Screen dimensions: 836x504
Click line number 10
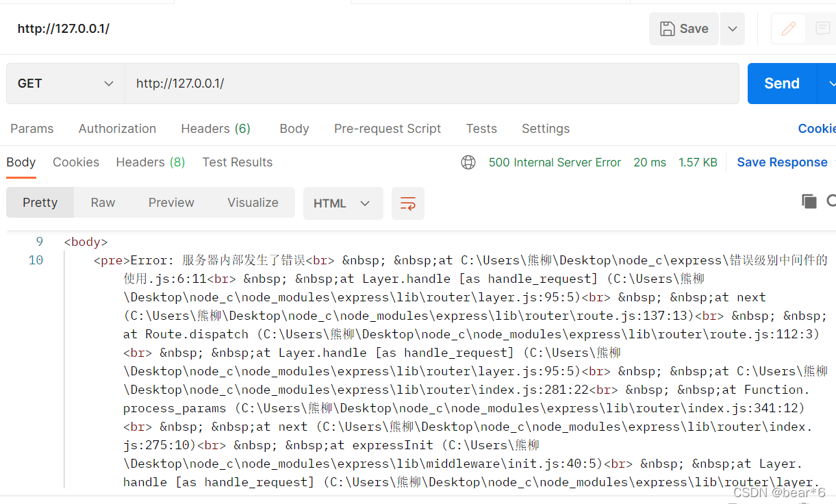36,260
